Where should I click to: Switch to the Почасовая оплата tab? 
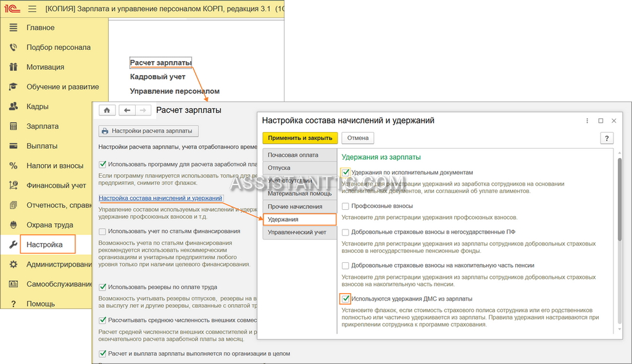pyautogui.click(x=299, y=155)
